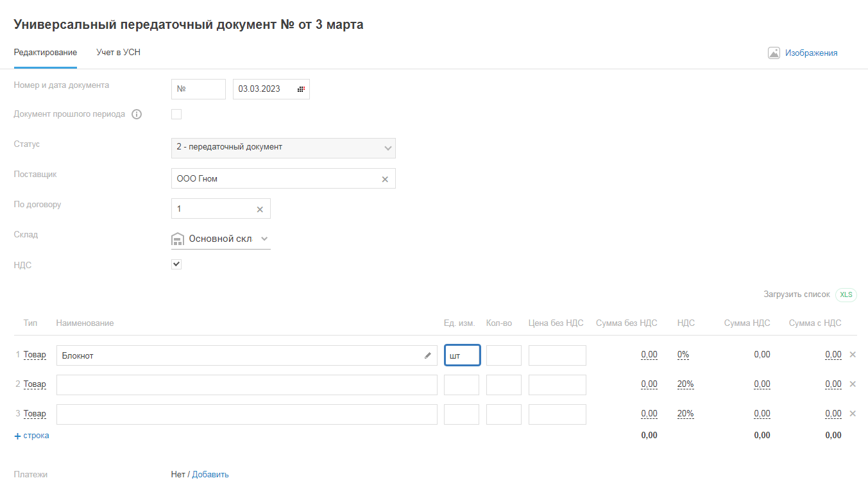The image size is (868, 494).
Task: Uncheck the НДС checkbox
Action: pyautogui.click(x=176, y=264)
